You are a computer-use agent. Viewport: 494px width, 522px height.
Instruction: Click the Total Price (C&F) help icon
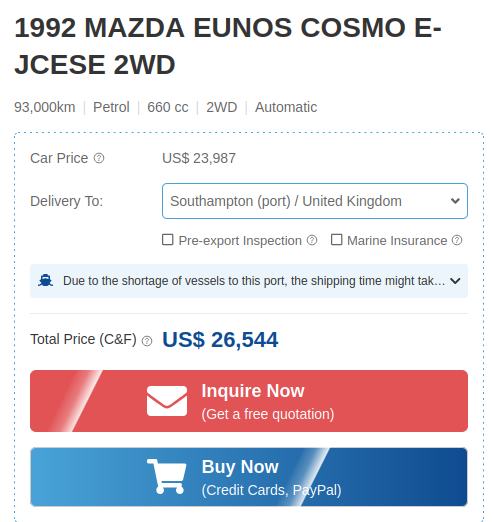click(x=147, y=341)
